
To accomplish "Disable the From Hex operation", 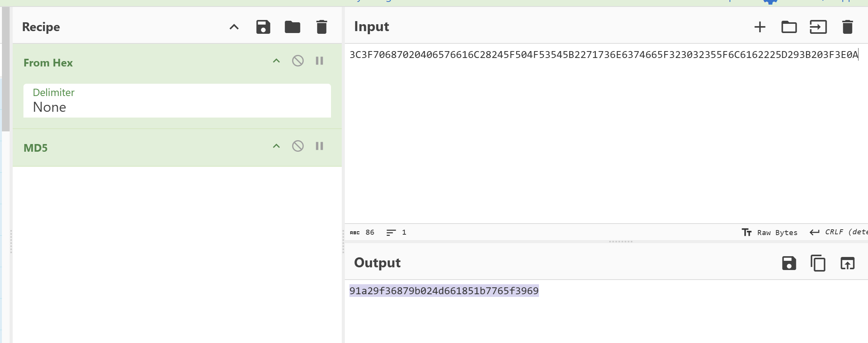I will point(298,61).
